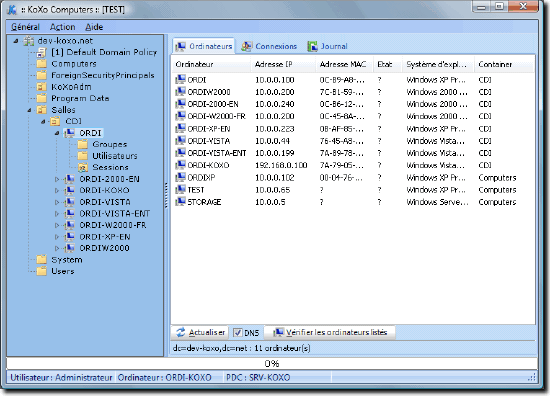
Task: Click Vérifier les ordinateurs listés button
Action: (x=330, y=332)
